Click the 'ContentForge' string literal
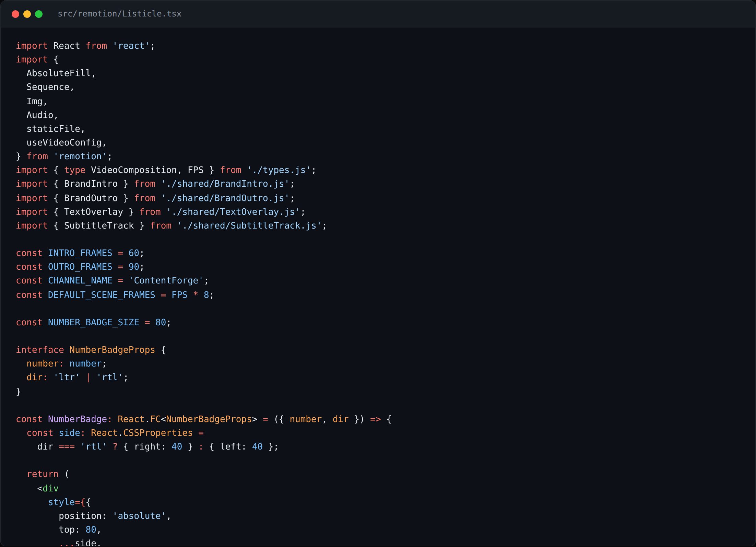The width and height of the screenshot is (756, 547). pyautogui.click(x=166, y=281)
